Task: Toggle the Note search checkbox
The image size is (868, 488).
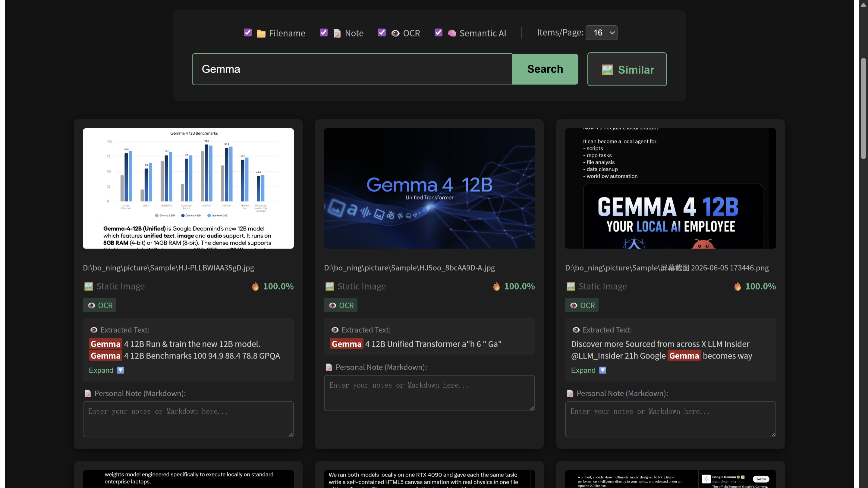Action: tap(323, 32)
